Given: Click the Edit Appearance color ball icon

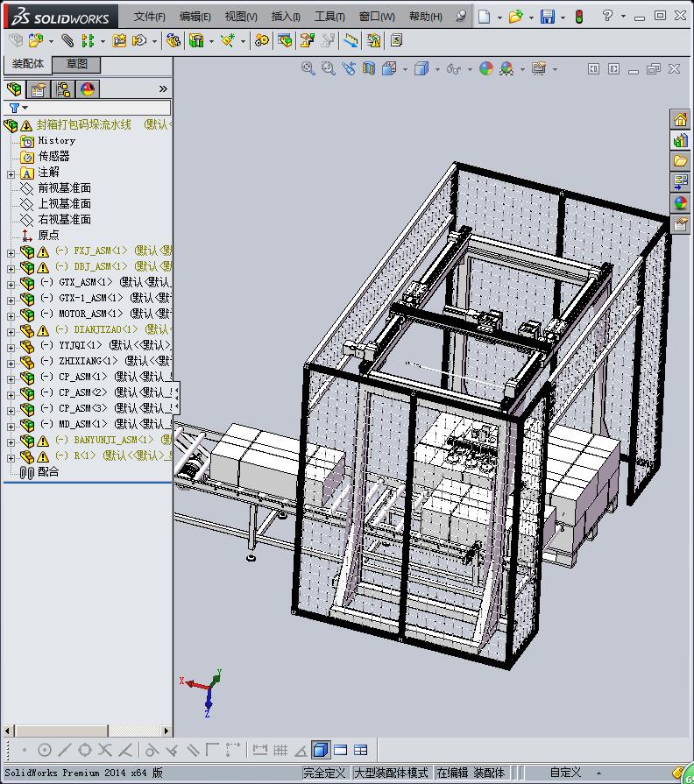Looking at the screenshot, I should [x=486, y=68].
